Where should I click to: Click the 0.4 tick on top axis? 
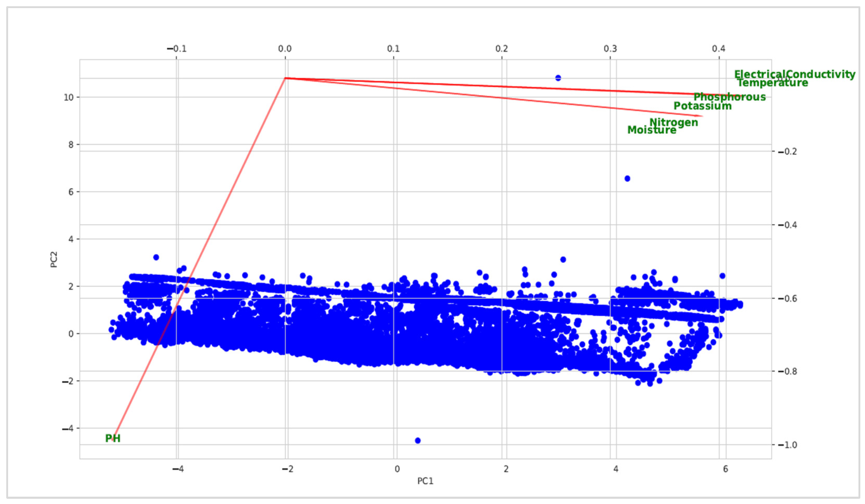719,49
